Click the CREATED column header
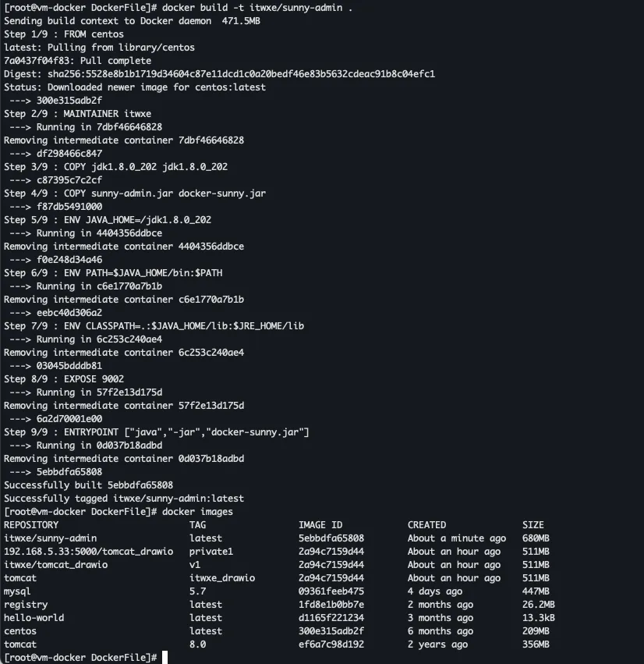 tap(426, 525)
